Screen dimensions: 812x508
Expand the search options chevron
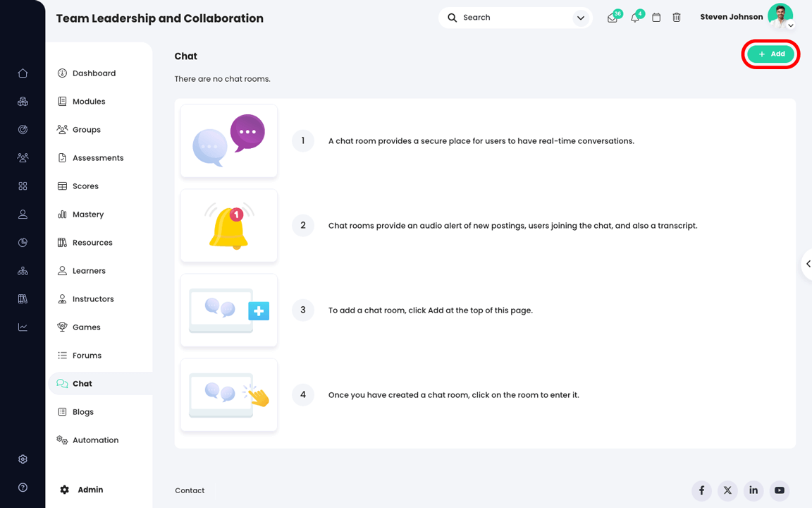580,17
